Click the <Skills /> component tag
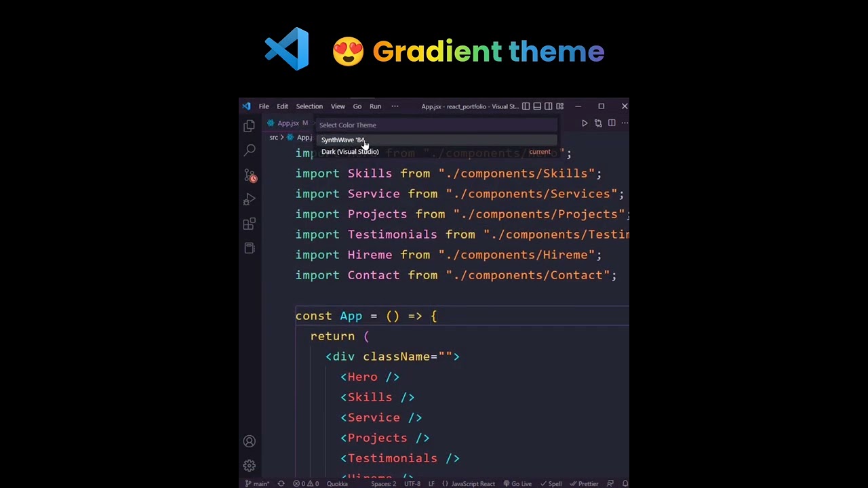 (378, 397)
